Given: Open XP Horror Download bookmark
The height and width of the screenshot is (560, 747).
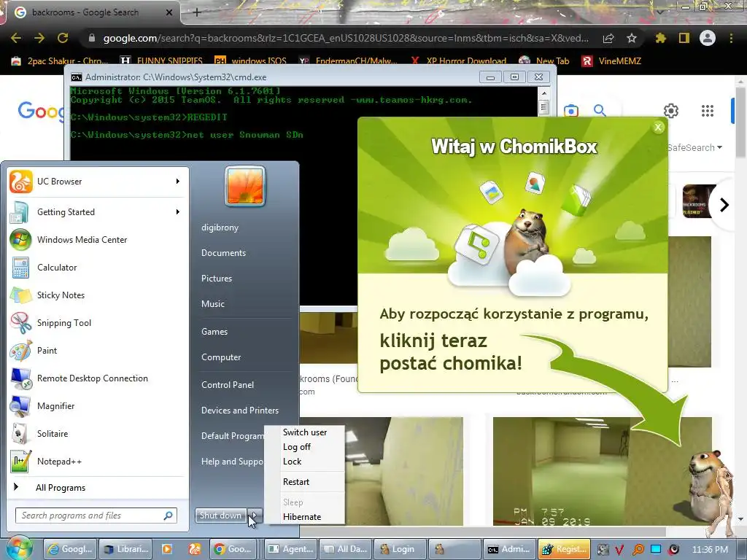Looking at the screenshot, I should click(458, 61).
